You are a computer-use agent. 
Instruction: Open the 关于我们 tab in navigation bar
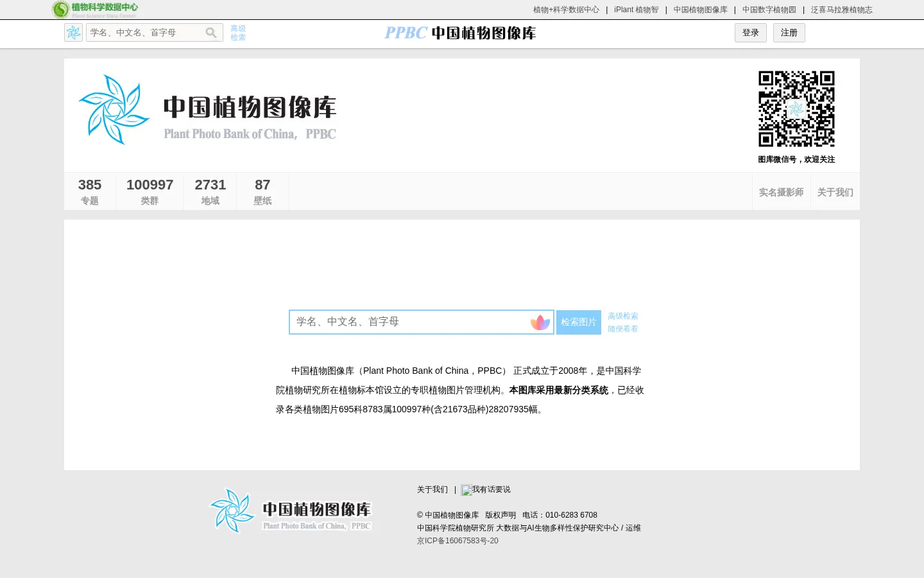[835, 192]
